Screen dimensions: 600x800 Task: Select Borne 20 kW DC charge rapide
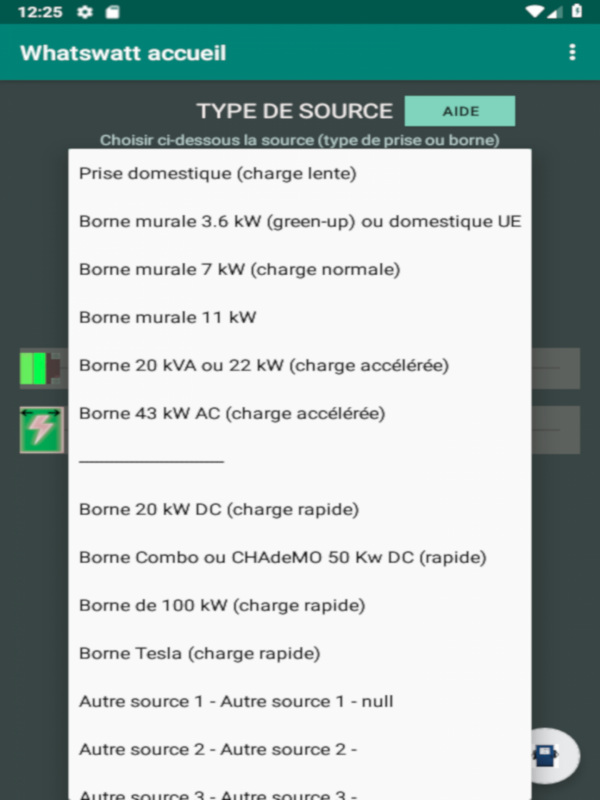coord(300,509)
